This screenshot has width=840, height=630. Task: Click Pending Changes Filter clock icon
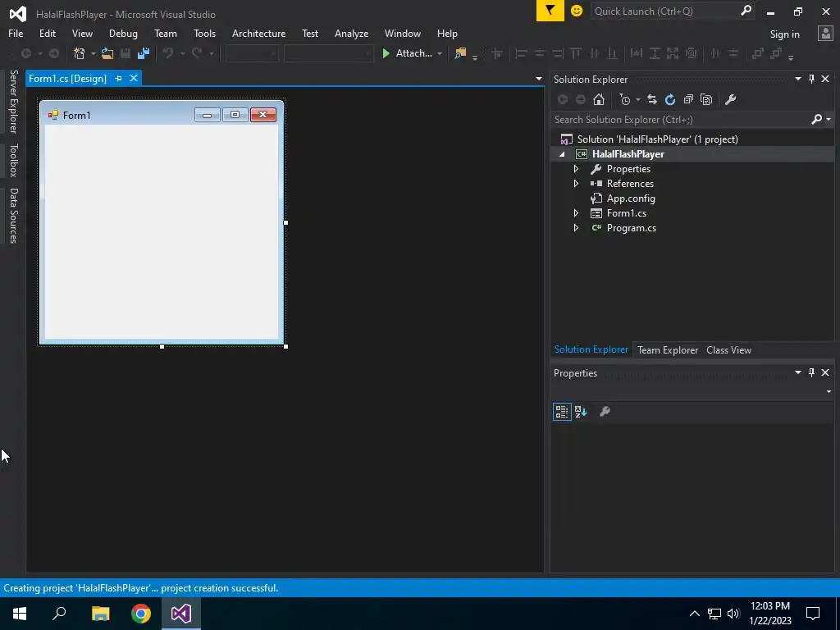pos(624,99)
